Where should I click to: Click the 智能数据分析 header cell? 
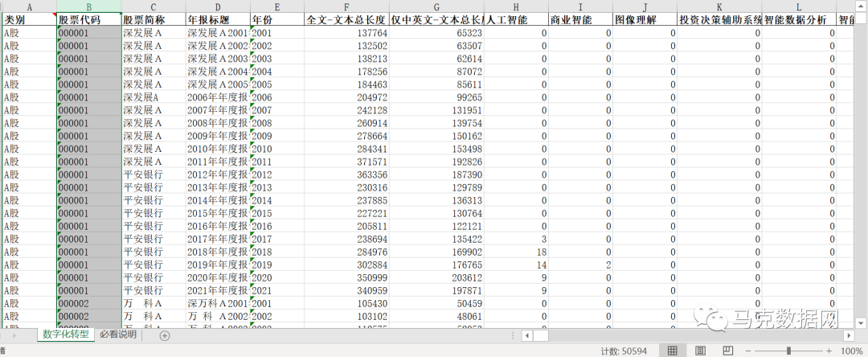click(x=799, y=19)
